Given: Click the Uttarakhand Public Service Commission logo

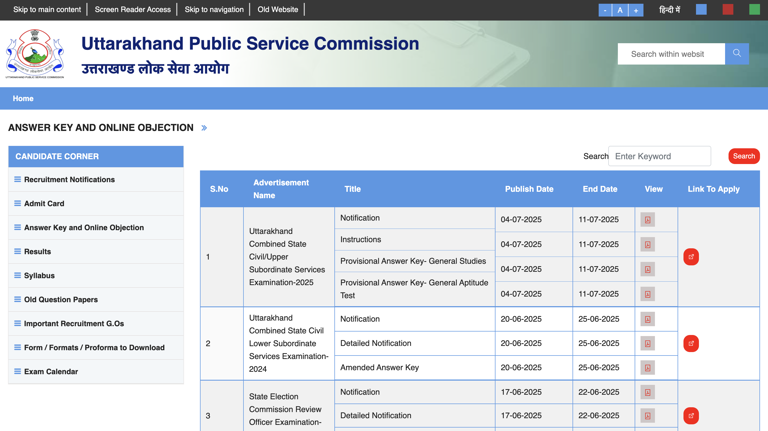Looking at the screenshot, I should pos(35,54).
